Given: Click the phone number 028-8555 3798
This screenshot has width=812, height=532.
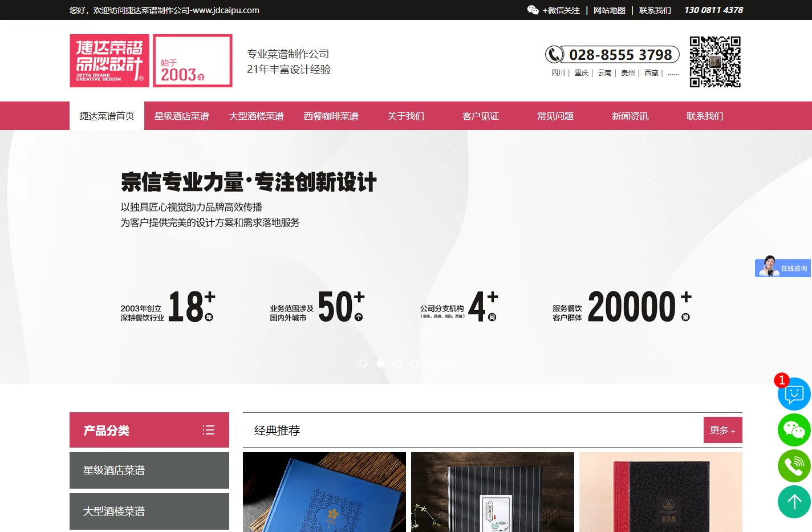Looking at the screenshot, I should tap(620, 55).
